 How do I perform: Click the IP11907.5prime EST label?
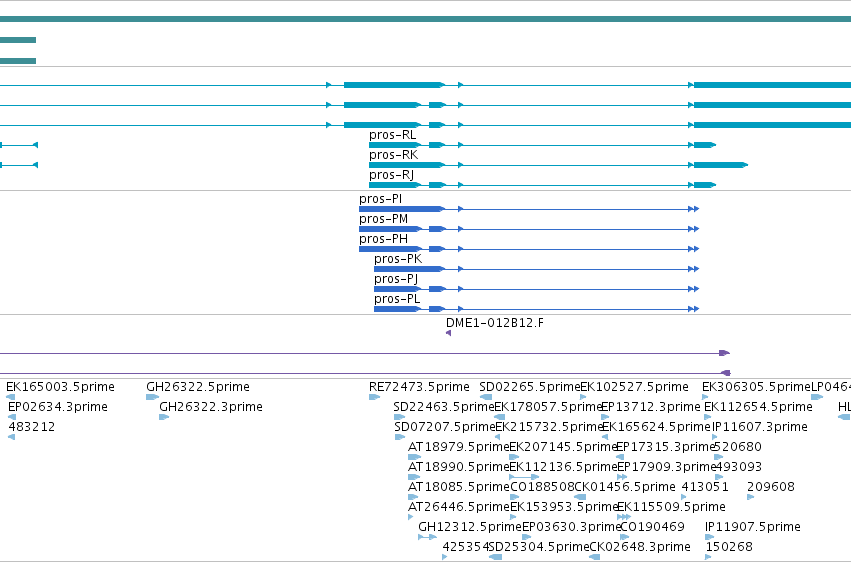tap(753, 528)
